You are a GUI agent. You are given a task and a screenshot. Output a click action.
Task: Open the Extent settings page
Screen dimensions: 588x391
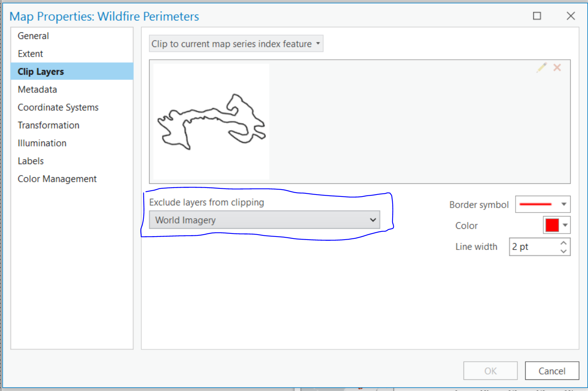point(30,54)
